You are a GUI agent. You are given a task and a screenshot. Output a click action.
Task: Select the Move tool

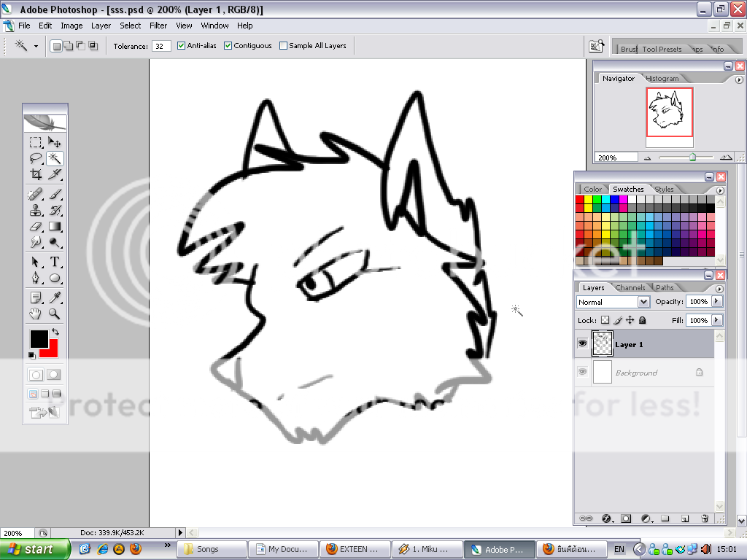54,142
